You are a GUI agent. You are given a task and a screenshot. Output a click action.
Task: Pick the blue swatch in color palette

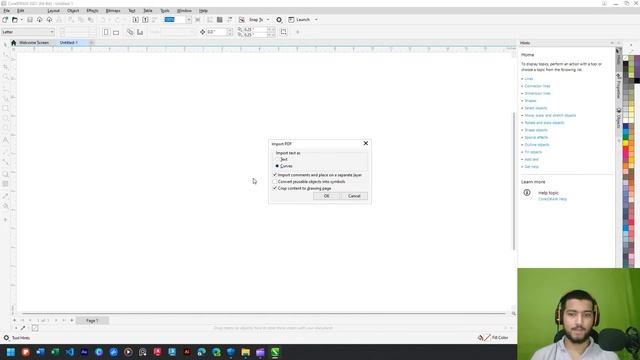(x=625, y=127)
